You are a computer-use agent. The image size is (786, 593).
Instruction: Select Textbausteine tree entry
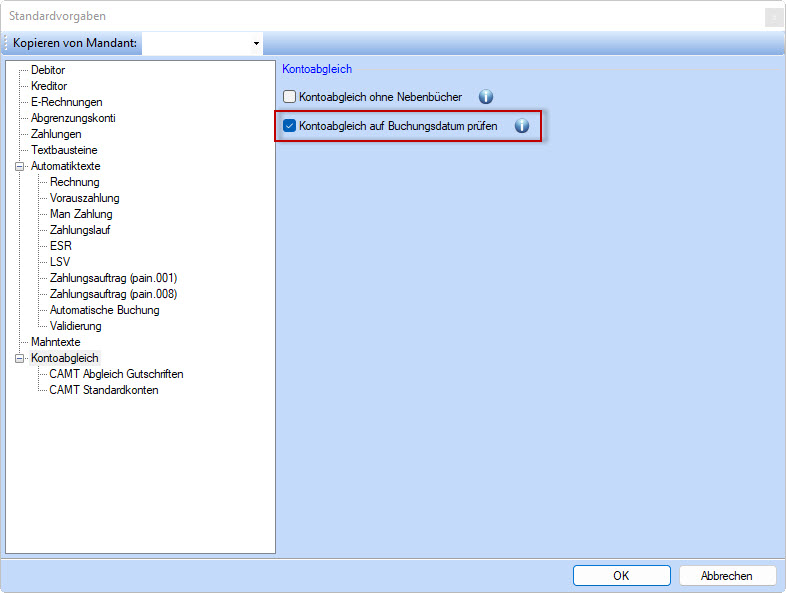click(64, 150)
